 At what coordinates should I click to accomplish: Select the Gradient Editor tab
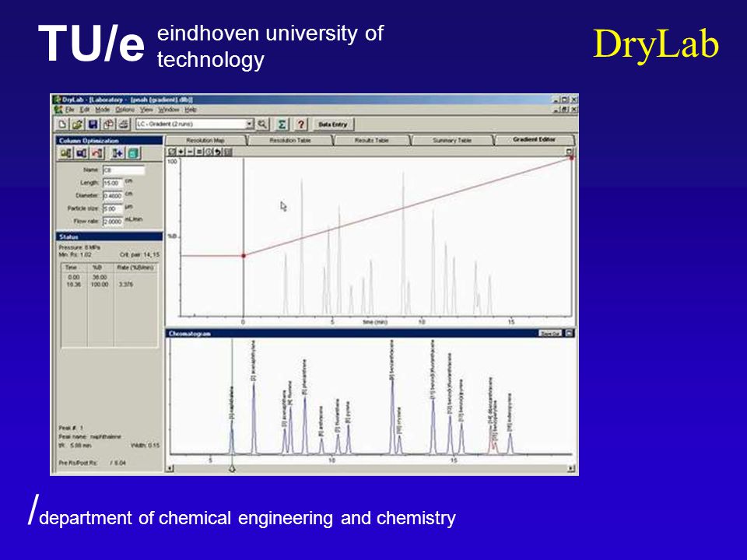[534, 140]
